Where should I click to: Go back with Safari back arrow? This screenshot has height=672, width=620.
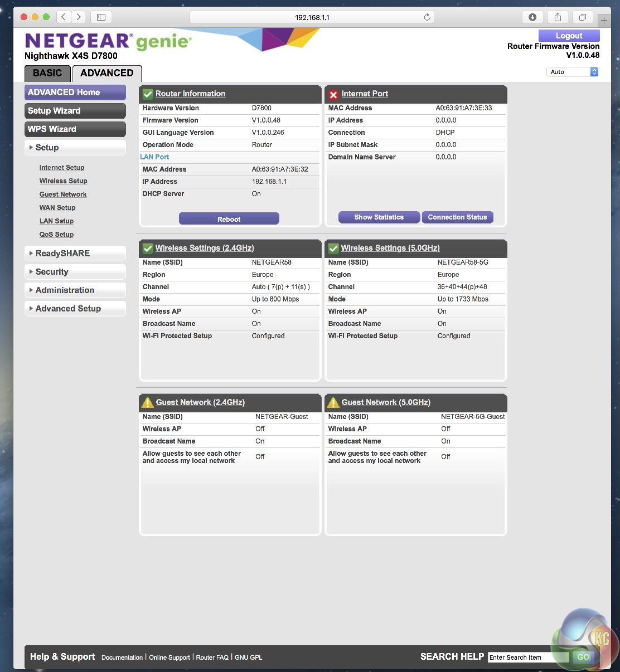pyautogui.click(x=64, y=17)
